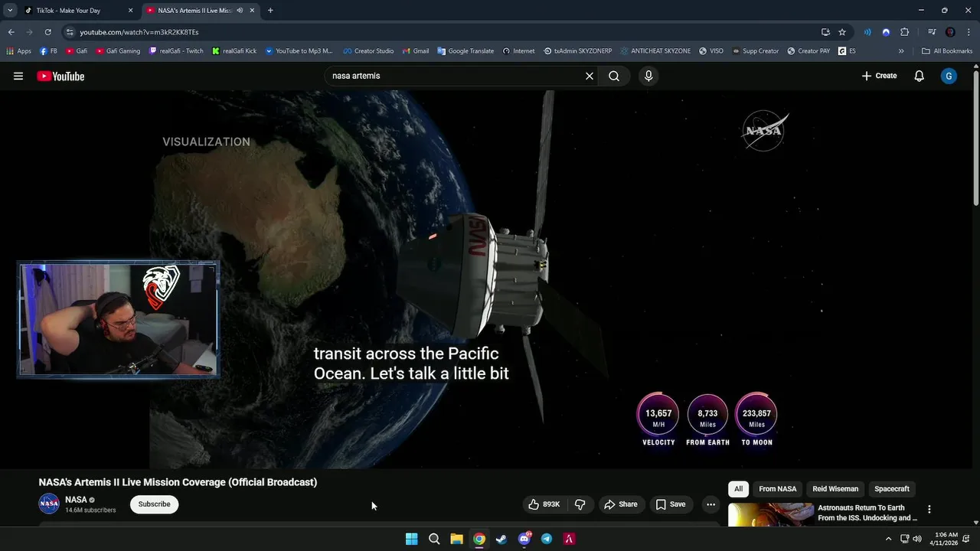Open Chrome three-dot menu

click(x=968, y=32)
